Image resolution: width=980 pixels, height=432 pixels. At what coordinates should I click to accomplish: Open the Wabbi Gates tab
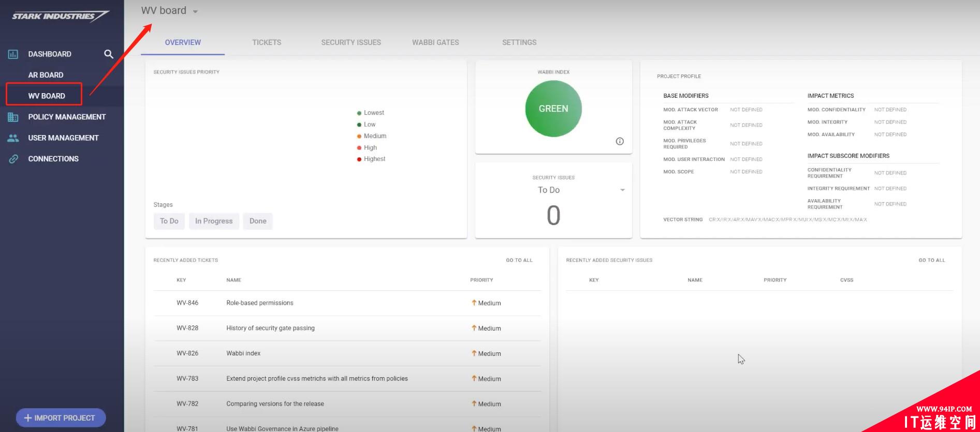[x=435, y=42]
